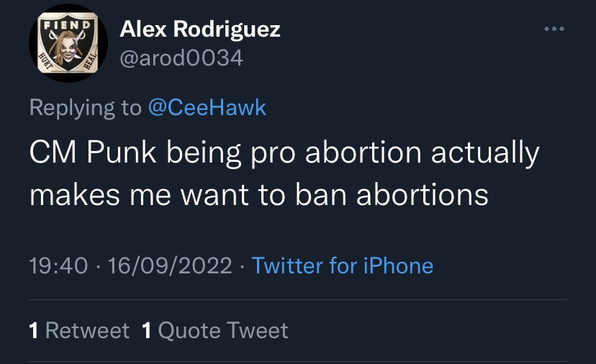Click the count number before Retweet
The width and height of the screenshot is (596, 364).
point(34,330)
